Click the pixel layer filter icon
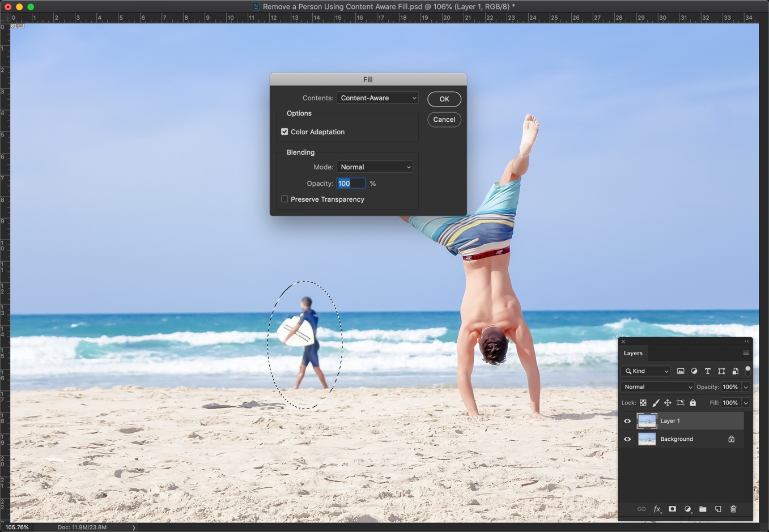This screenshot has width=769, height=532. click(681, 371)
